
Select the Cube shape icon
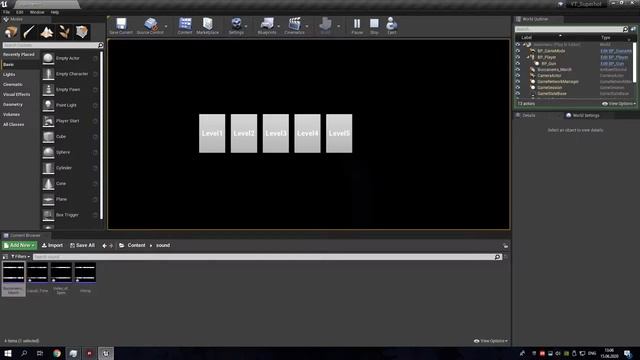[48, 137]
